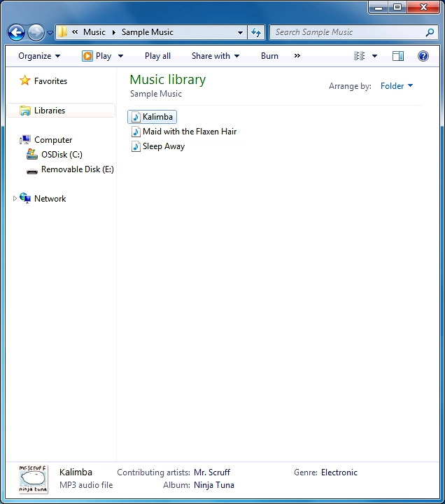Click Maid with the Flaxen Hair icon
This screenshot has width=445, height=504.
[136, 132]
